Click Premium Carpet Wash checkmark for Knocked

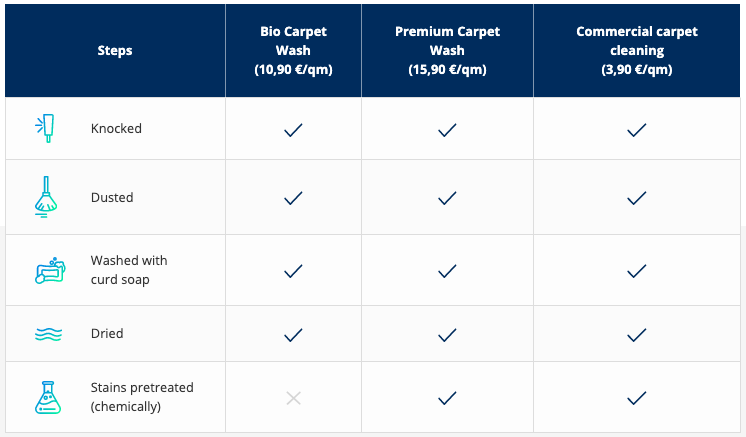pyautogui.click(x=447, y=130)
